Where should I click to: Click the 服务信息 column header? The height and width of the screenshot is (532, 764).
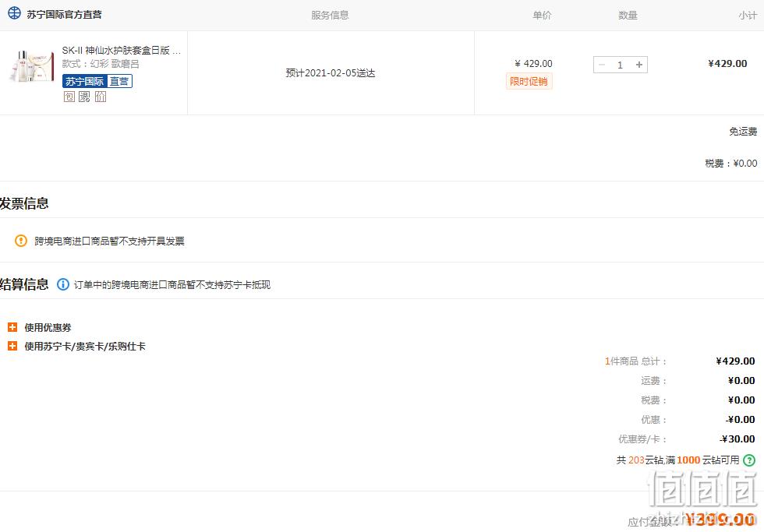pyautogui.click(x=331, y=15)
